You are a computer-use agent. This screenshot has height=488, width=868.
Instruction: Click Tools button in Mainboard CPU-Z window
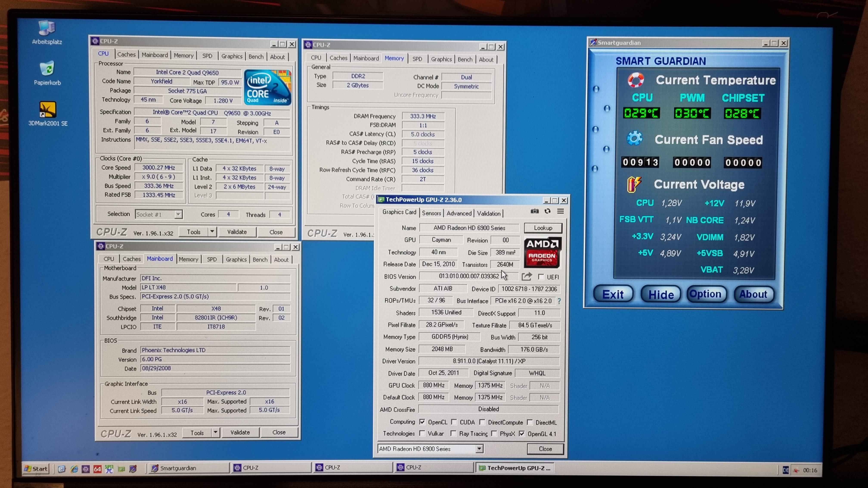[197, 433]
